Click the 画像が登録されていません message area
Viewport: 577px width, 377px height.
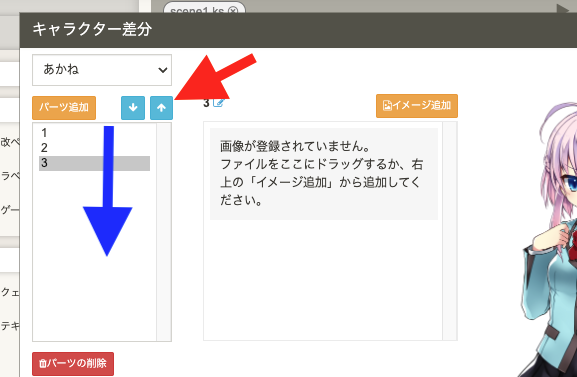coord(324,174)
